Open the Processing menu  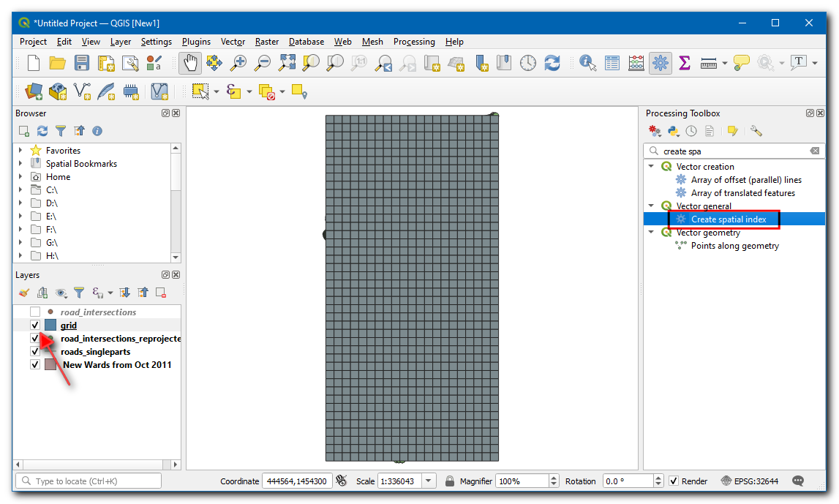[x=413, y=42]
